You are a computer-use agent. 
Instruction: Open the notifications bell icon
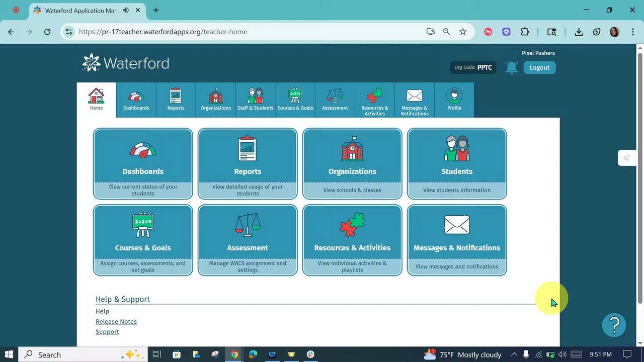click(x=512, y=67)
